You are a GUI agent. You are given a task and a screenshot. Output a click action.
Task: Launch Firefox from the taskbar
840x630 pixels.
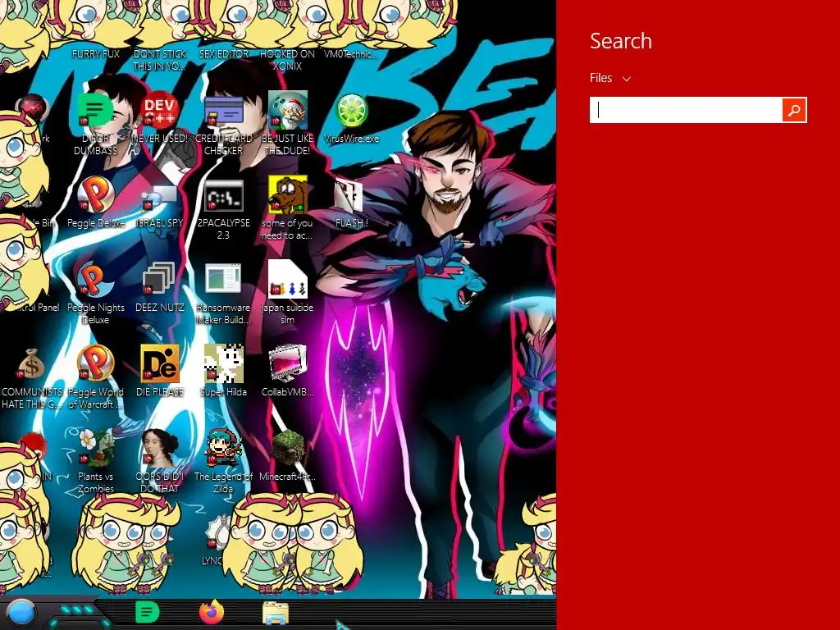212,612
